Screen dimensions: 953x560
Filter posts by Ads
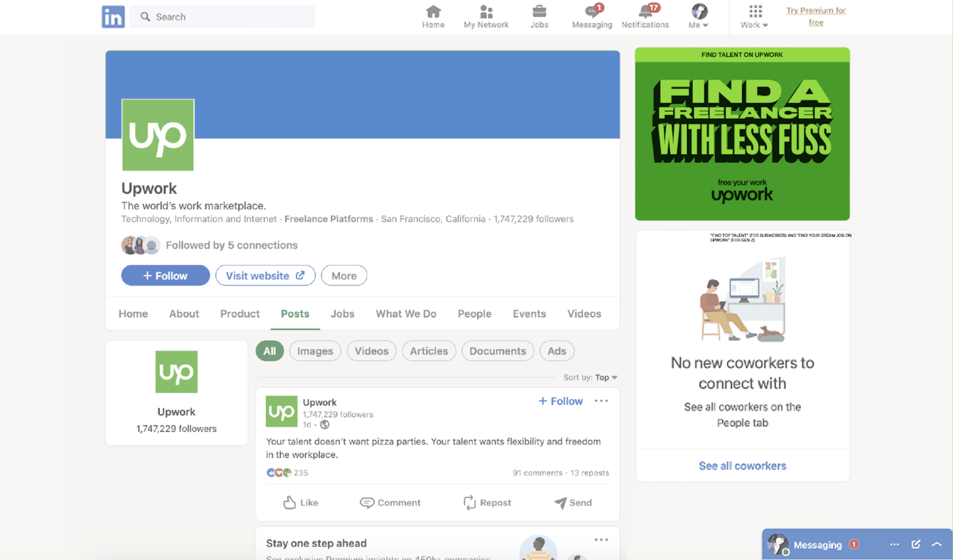[557, 351]
